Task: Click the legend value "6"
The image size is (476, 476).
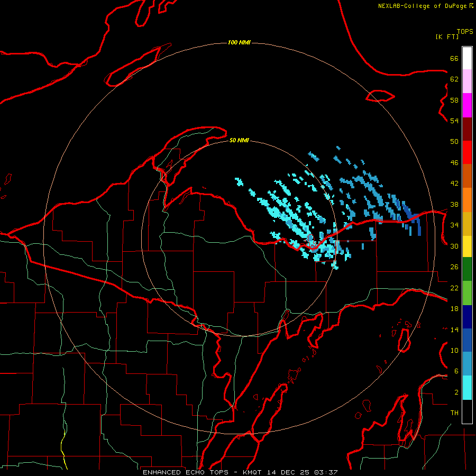Action: (x=456, y=371)
